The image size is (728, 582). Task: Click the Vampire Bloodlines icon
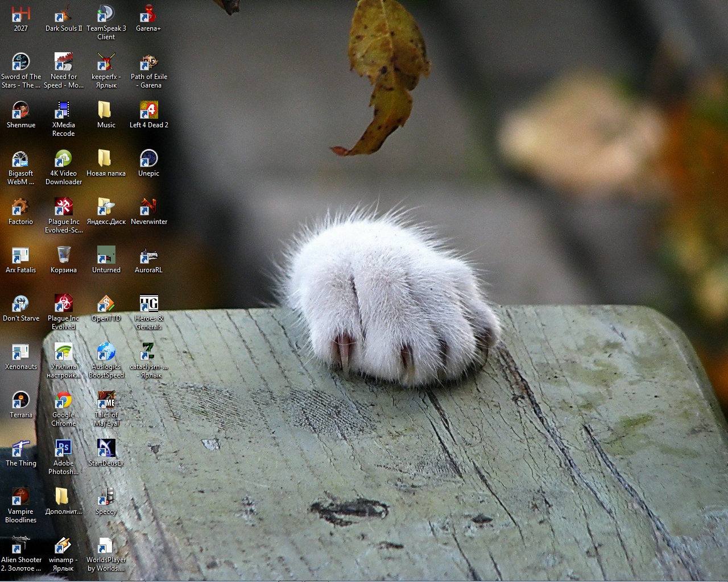20,497
